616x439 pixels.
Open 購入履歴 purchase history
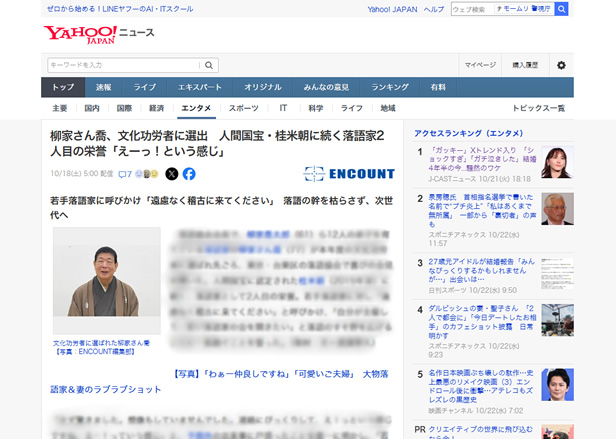click(x=525, y=65)
